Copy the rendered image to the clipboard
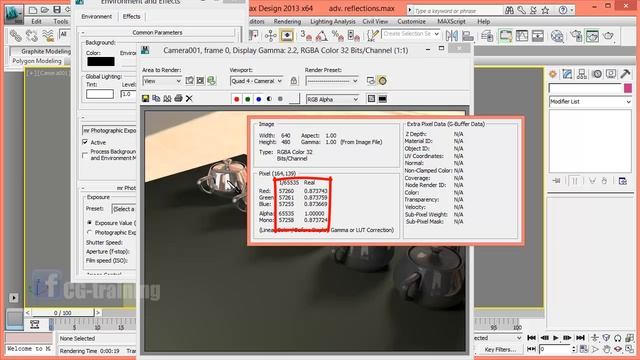Viewport: 640px width, 360px height. (x=156, y=98)
